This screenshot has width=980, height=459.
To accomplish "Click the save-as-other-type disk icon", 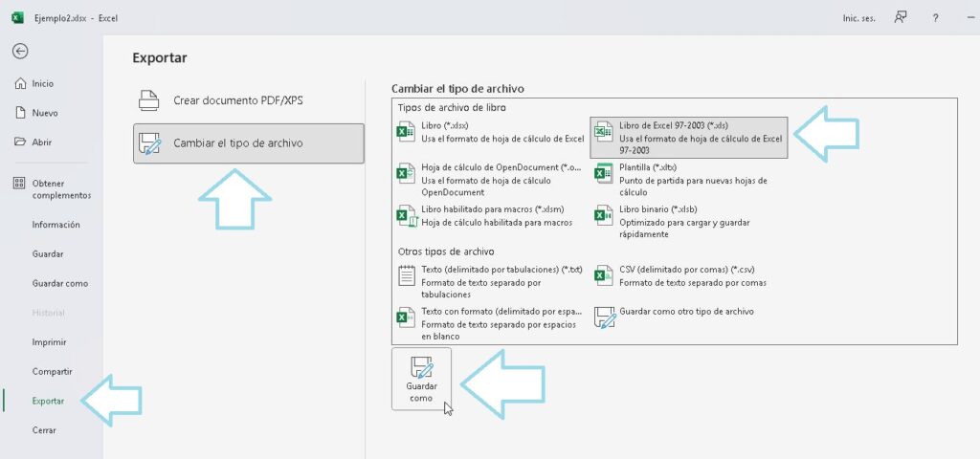I will (605, 317).
